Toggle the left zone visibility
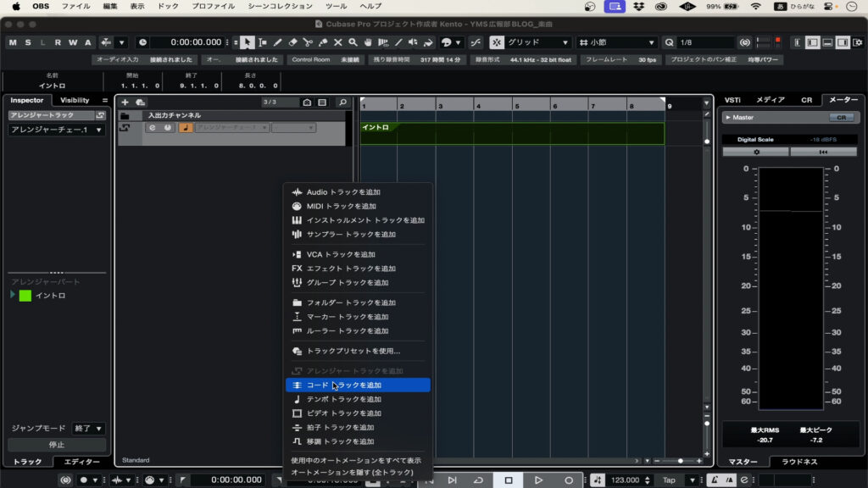Screen dimensions: 868x488 [812, 42]
